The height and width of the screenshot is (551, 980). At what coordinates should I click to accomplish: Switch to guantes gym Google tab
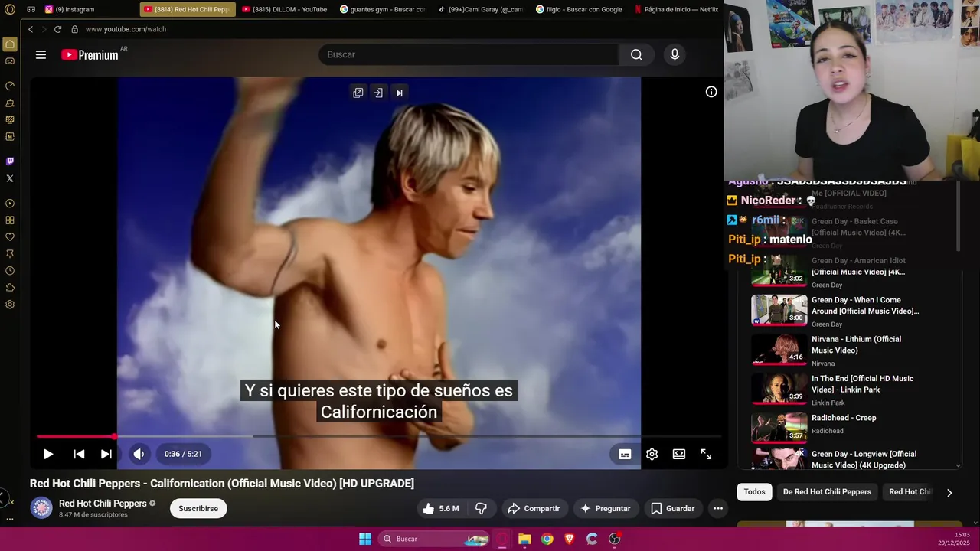click(x=383, y=9)
